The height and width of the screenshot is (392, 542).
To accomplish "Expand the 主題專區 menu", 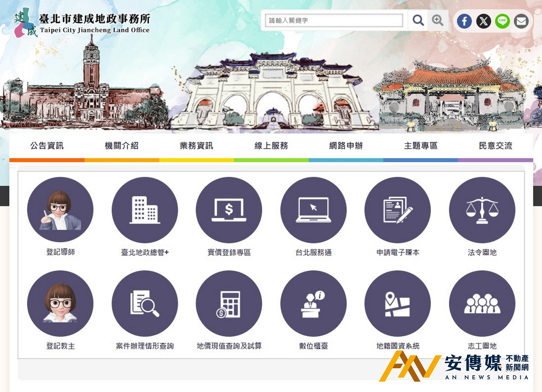I will pos(421,146).
